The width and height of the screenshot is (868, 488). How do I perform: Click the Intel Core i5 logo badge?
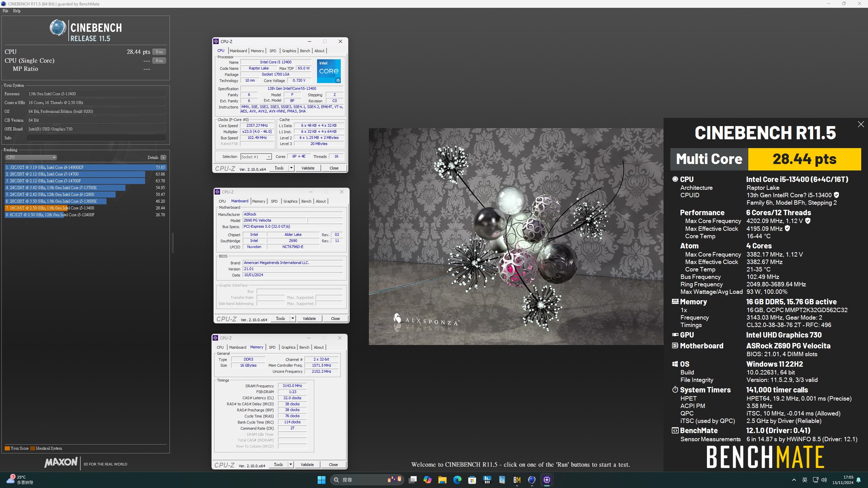click(x=329, y=71)
